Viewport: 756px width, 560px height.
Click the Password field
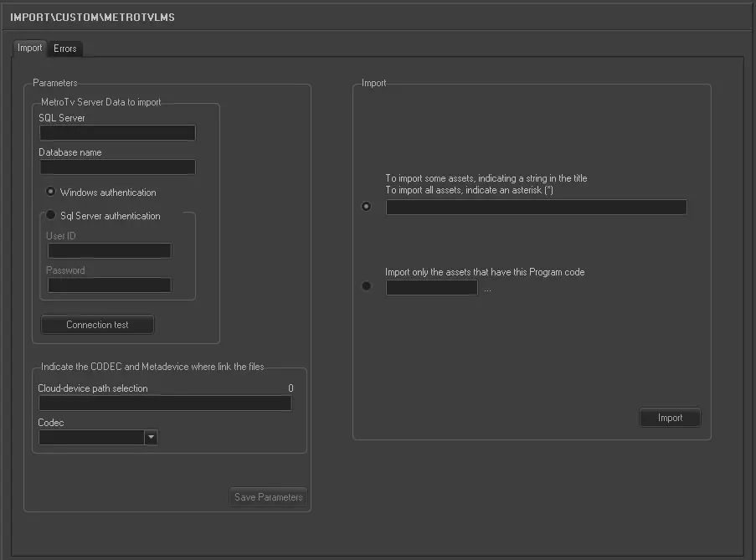point(110,285)
